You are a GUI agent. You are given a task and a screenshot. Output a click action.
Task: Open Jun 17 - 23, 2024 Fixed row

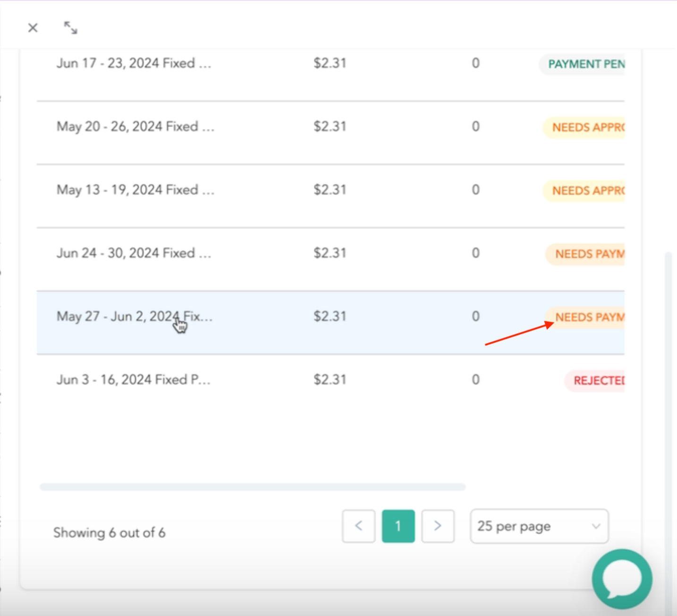click(x=134, y=63)
